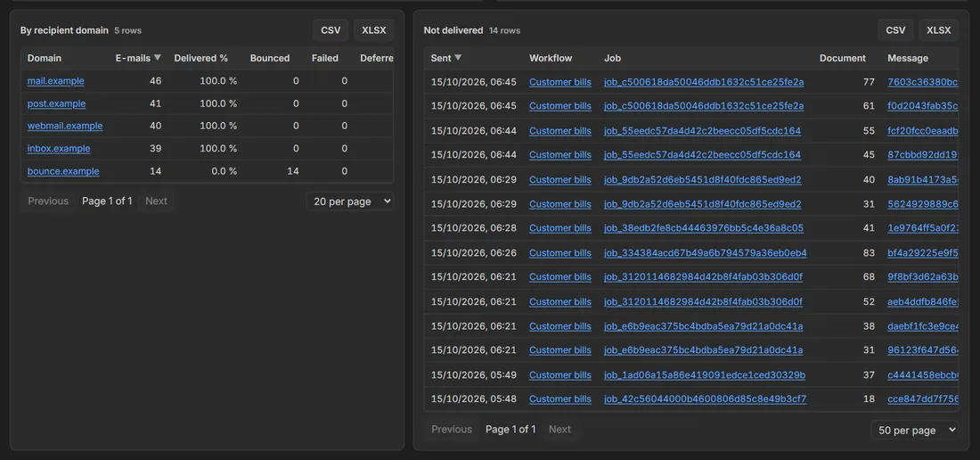Open message link starting 7603c36380
The height and width of the screenshot is (460, 980).
click(922, 82)
